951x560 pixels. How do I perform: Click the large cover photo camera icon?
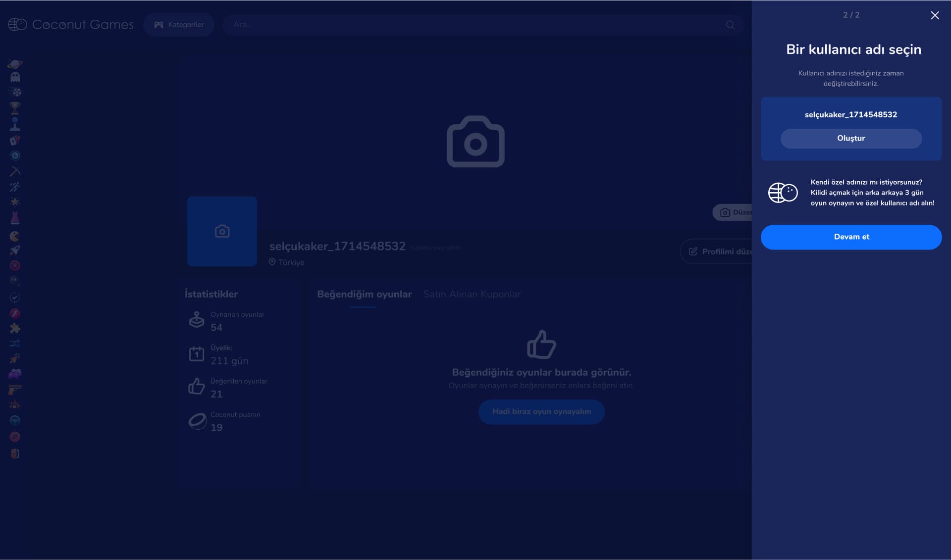coord(475,142)
